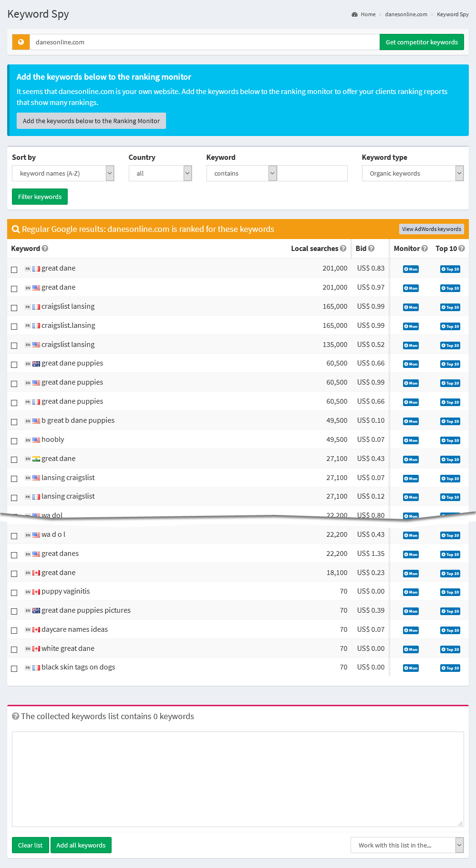Click the 'great dane puppies pictures' keyword text
The width and height of the screenshot is (476, 868).
click(x=86, y=610)
